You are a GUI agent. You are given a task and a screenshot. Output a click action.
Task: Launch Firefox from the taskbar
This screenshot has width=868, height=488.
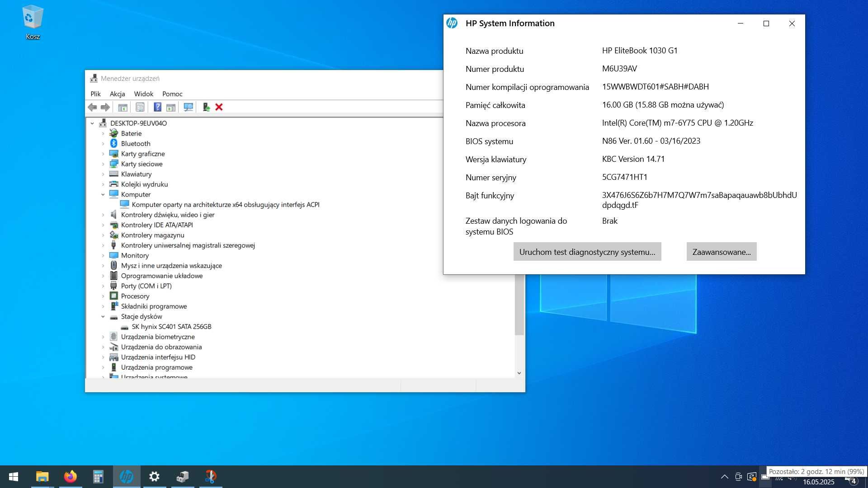(x=70, y=477)
